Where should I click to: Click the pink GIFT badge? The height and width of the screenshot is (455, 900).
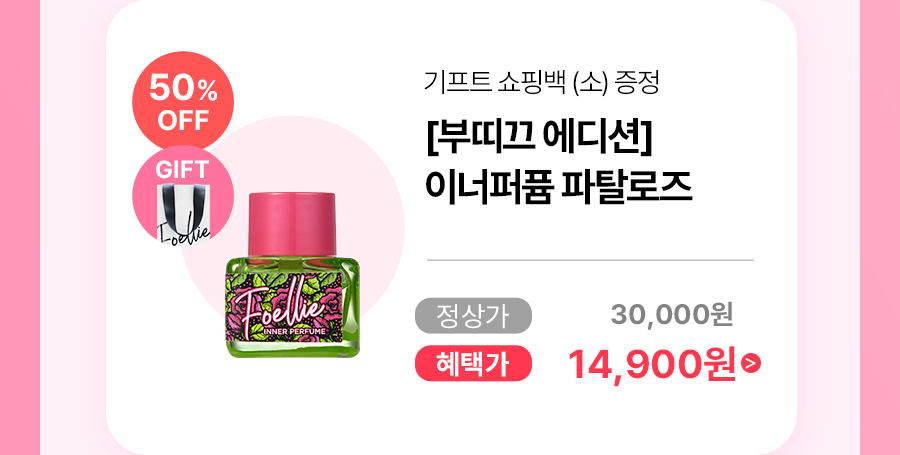[183, 195]
